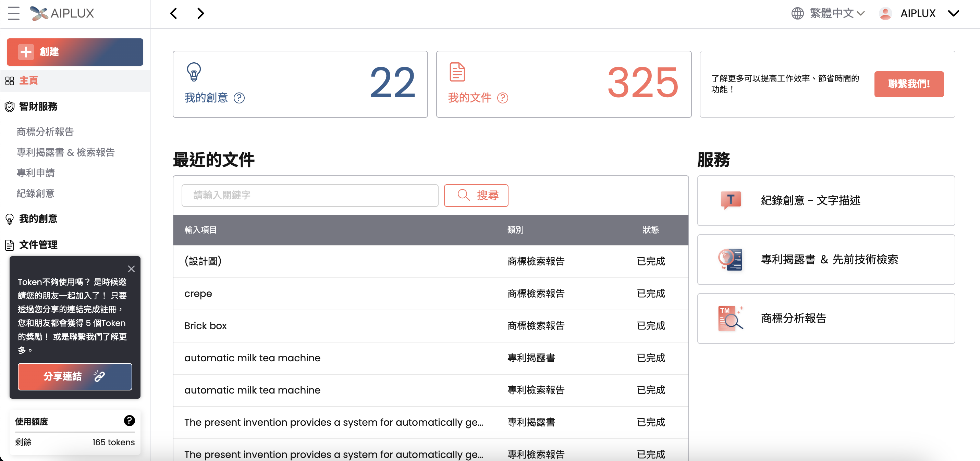The image size is (980, 461).
Task: Click the 我的創意 card label
Action: point(206,98)
